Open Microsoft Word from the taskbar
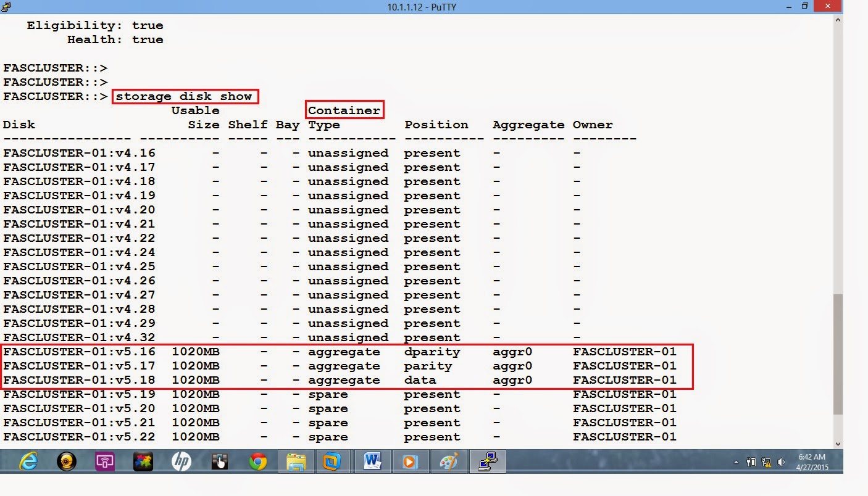Image resolution: width=868 pixels, height=496 pixels. (x=370, y=461)
